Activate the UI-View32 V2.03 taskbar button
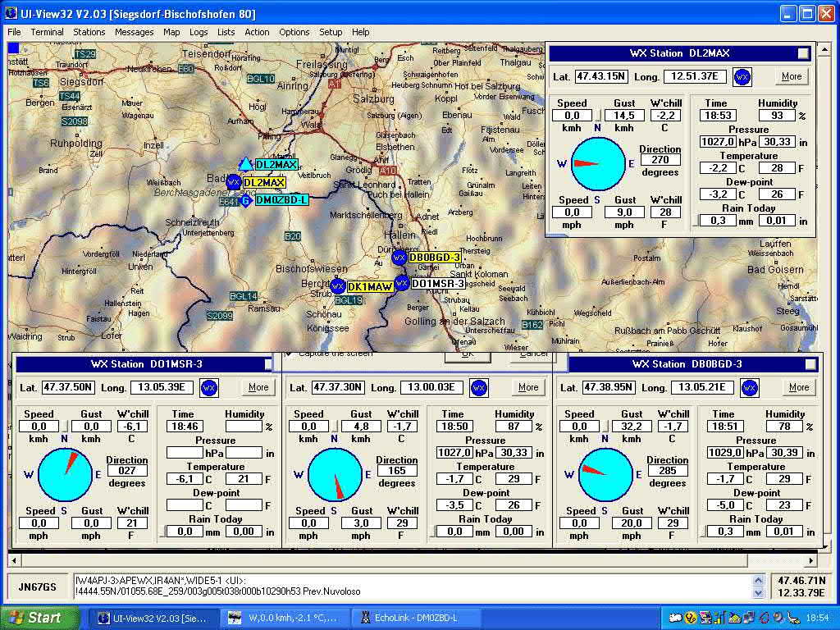Viewport: 840px width, 630px height. [x=152, y=619]
